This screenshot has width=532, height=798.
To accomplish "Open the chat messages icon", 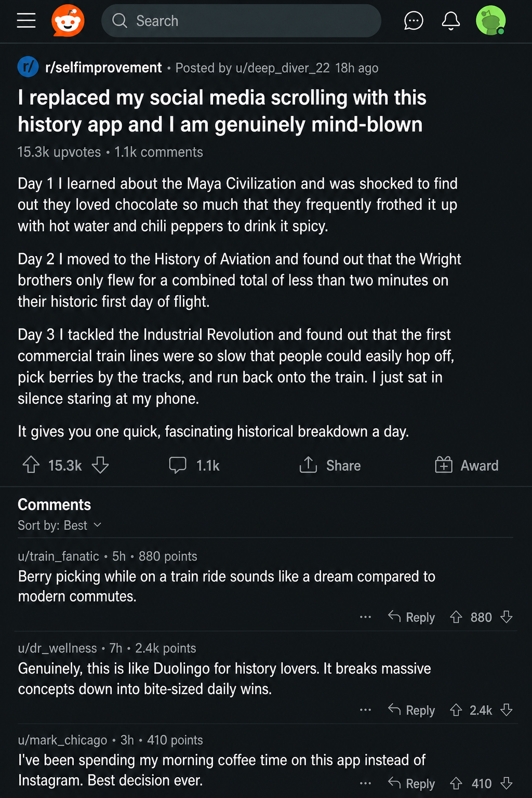I will pos(414,21).
